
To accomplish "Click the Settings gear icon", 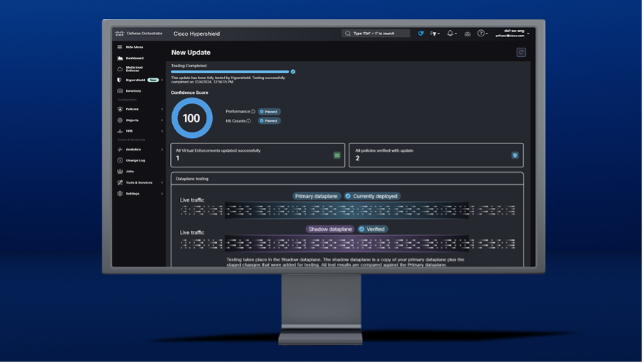I will click(x=120, y=193).
